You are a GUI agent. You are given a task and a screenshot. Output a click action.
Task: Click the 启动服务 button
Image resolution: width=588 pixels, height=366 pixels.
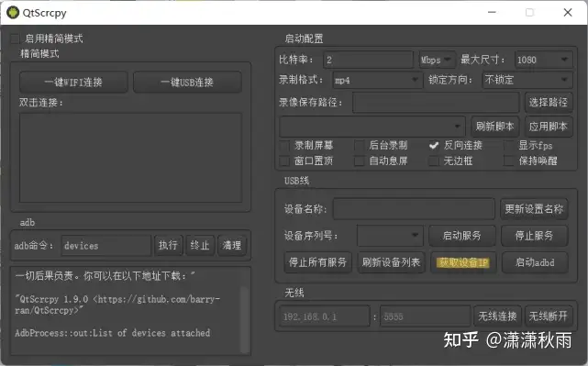click(462, 236)
